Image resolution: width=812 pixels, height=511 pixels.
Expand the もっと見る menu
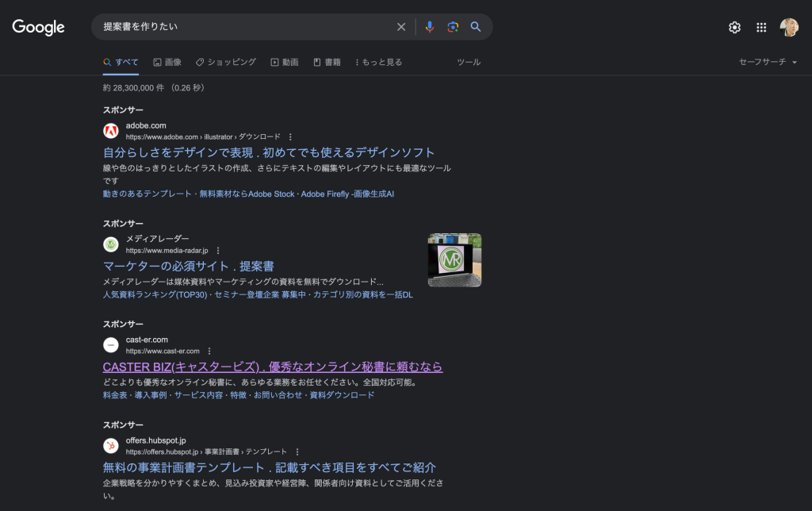[x=378, y=62]
